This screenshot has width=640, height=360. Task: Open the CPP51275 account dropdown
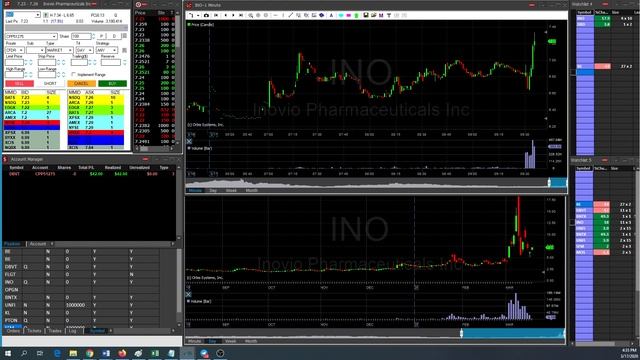(54, 36)
